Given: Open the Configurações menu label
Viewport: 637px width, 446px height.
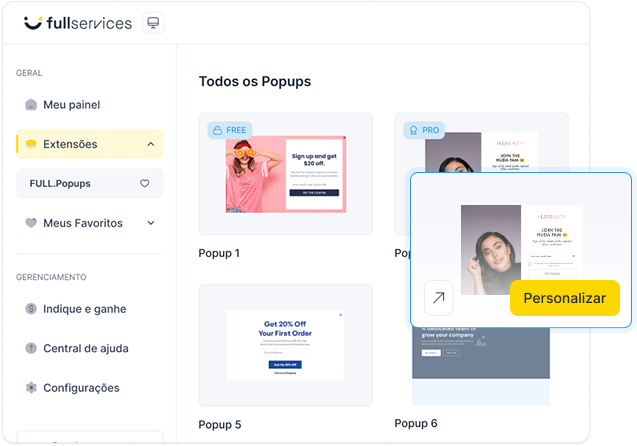Looking at the screenshot, I should (x=81, y=388).
